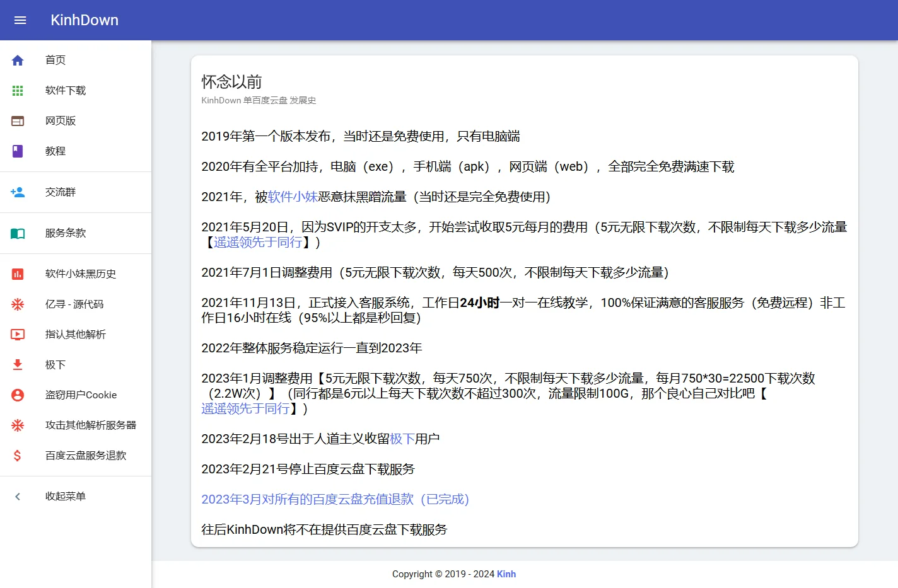The width and height of the screenshot is (898, 588).
Task: Click the home icon beside 首页
Action: pos(18,61)
